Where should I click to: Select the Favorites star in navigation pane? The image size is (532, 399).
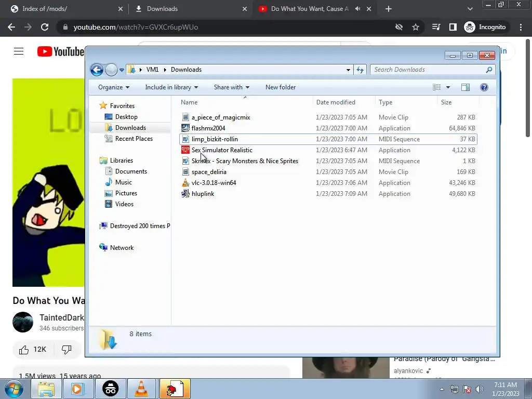point(103,105)
